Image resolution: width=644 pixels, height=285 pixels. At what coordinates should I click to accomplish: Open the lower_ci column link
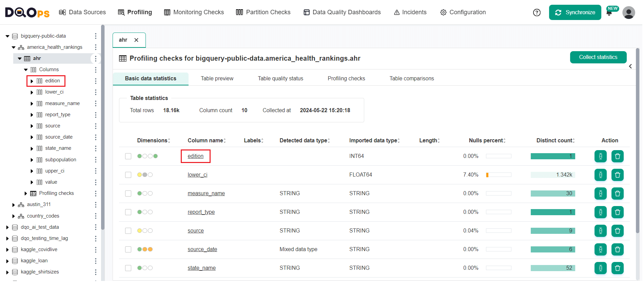coord(197,175)
